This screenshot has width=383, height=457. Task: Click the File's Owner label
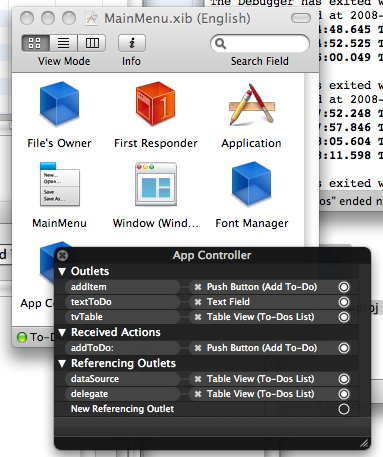click(59, 143)
